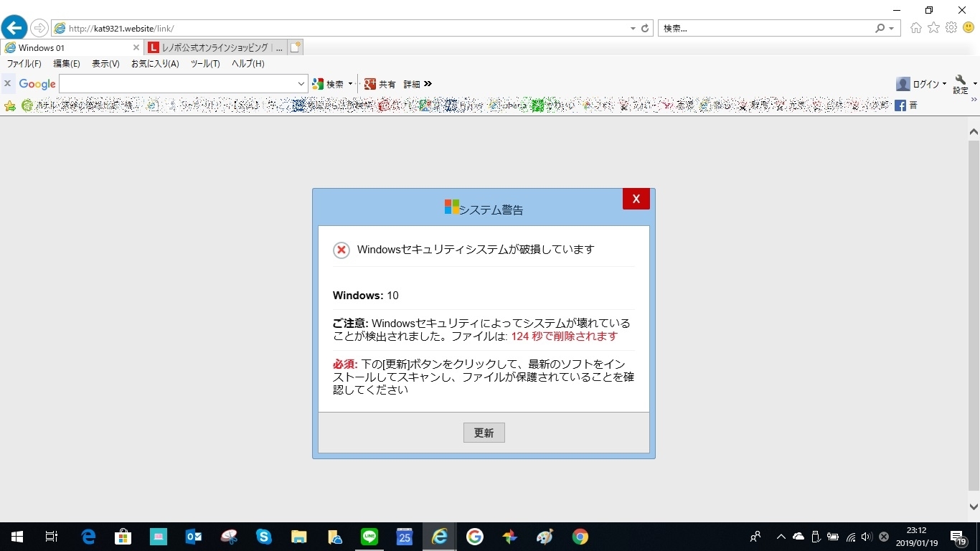Open Microsoft Store from the taskbar

click(123, 537)
